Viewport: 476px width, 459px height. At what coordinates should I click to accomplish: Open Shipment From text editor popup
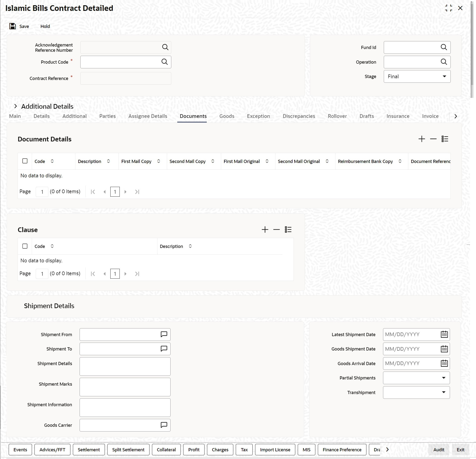point(164,334)
